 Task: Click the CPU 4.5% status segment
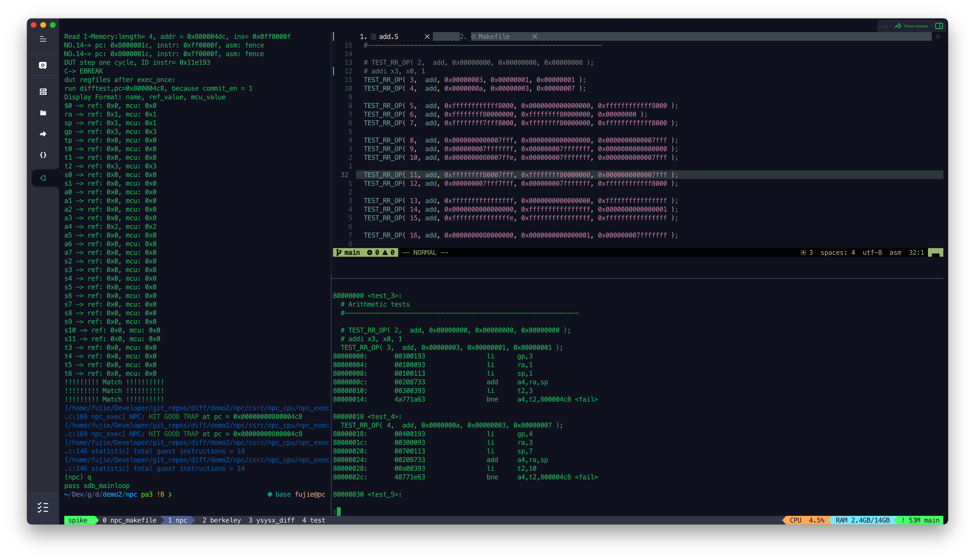point(807,520)
